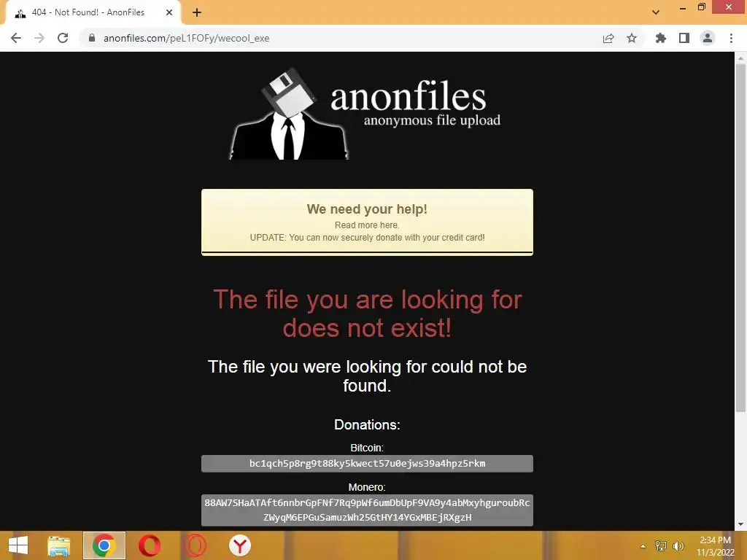
Task: Go back using the browser back arrow
Action: 16,38
